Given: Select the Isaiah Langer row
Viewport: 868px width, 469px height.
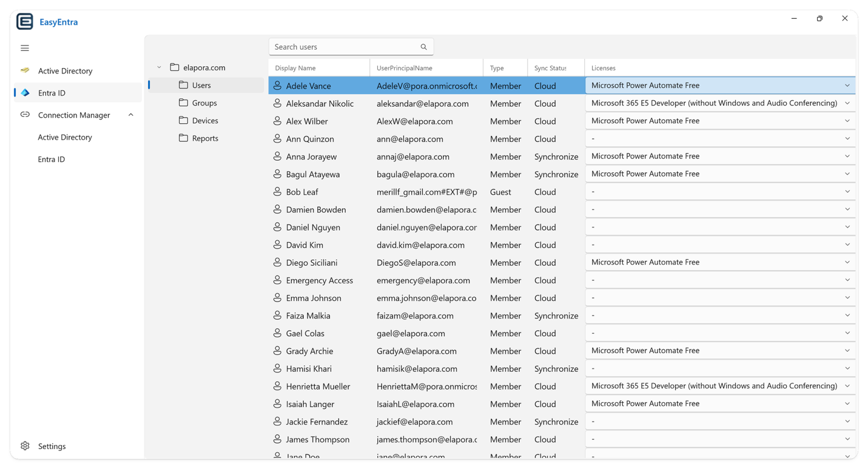Looking at the screenshot, I should pyautogui.click(x=562, y=404).
